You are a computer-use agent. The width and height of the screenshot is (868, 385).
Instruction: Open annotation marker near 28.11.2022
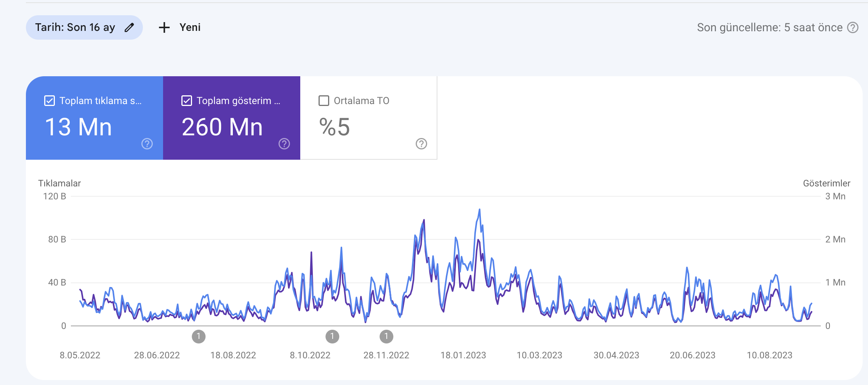386,337
